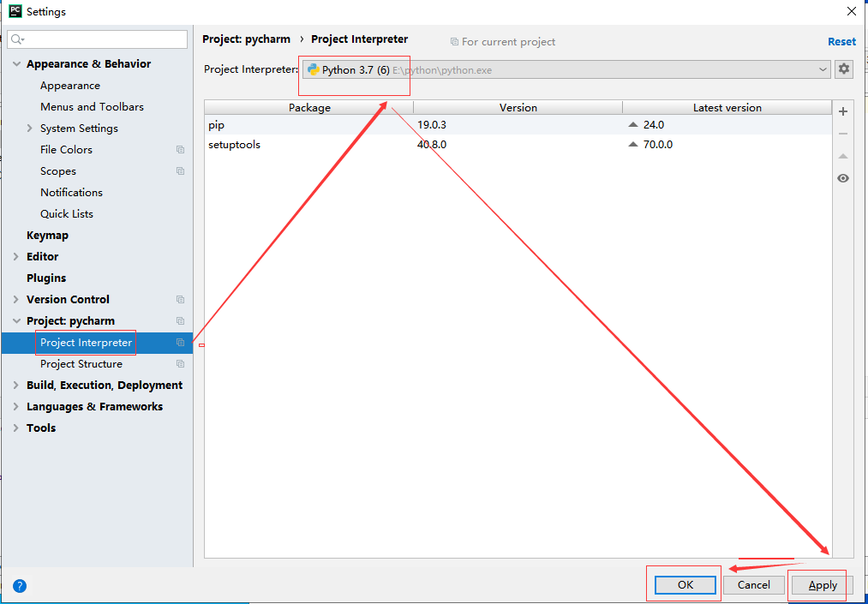Click the search magnifier icon in search box
The image size is (868, 604).
[17, 39]
